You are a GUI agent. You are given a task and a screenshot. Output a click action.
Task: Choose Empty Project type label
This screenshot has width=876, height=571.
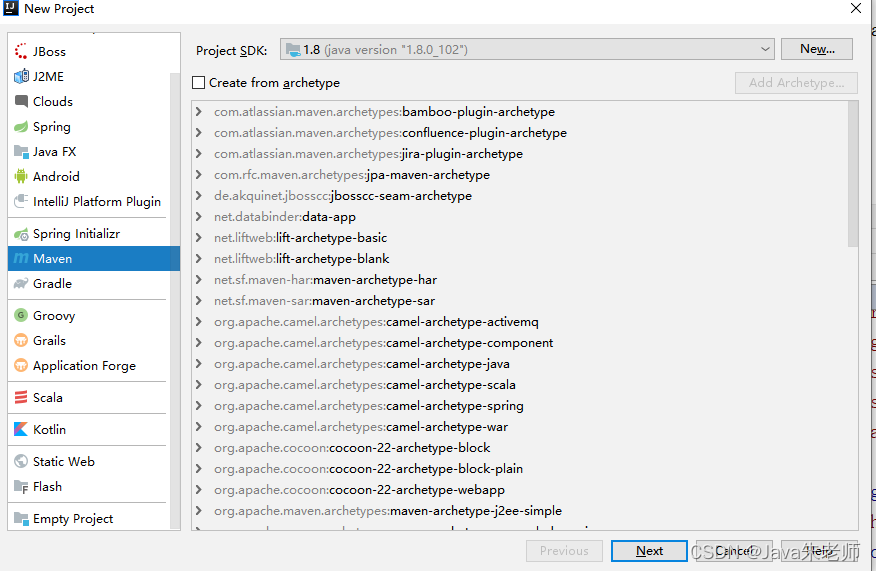[73, 519]
